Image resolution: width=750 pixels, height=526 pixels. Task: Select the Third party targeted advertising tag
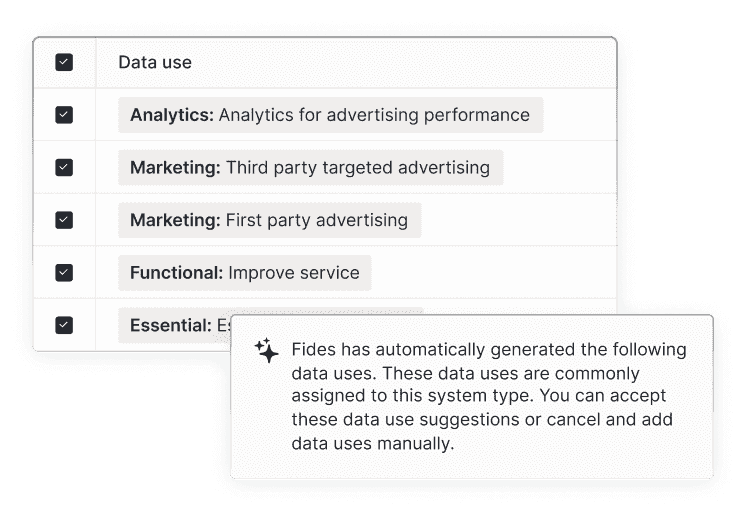311,167
